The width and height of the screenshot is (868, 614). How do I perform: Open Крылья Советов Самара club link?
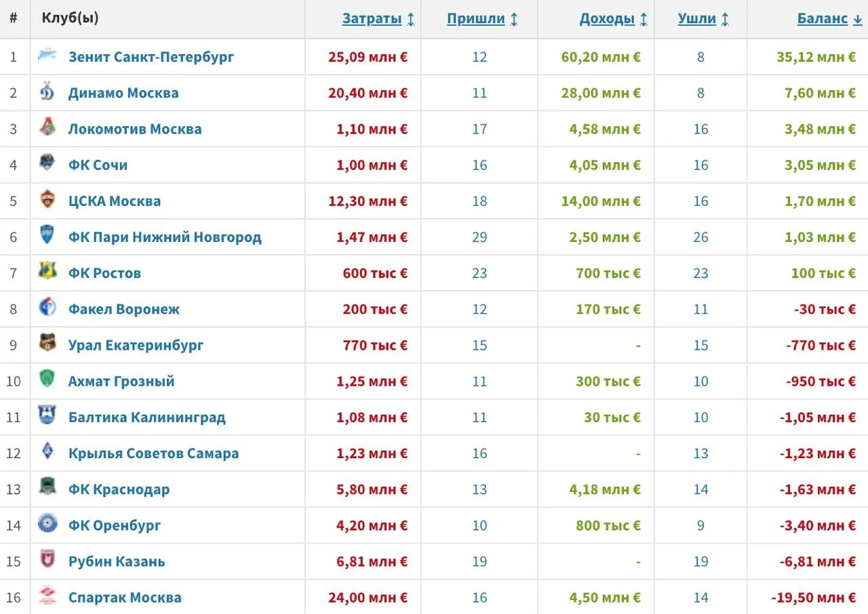(153, 453)
